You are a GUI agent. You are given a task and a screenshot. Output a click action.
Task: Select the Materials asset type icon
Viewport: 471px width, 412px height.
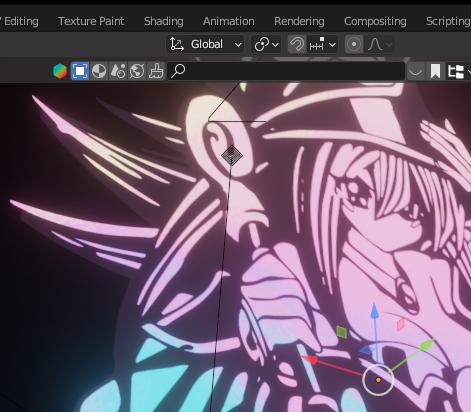pos(99,71)
